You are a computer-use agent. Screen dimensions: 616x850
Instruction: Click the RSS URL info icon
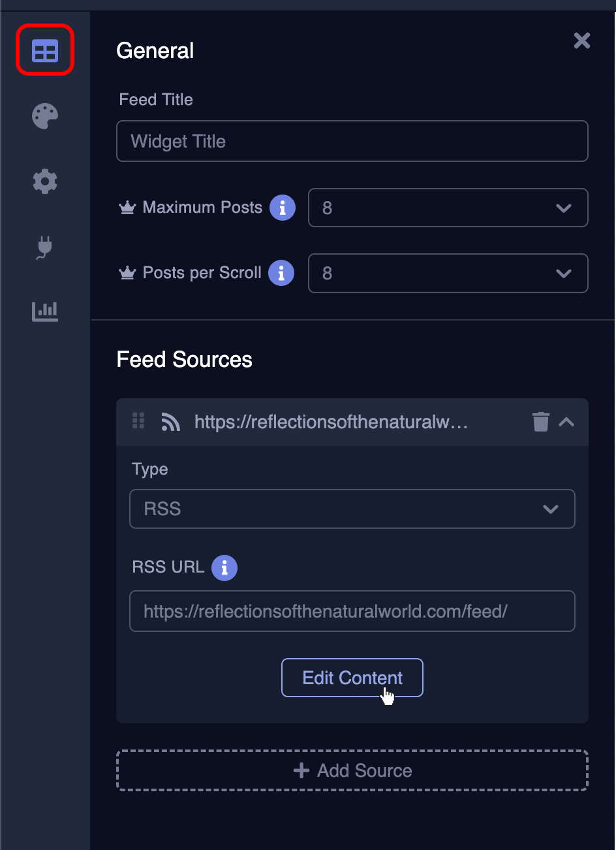click(x=224, y=567)
